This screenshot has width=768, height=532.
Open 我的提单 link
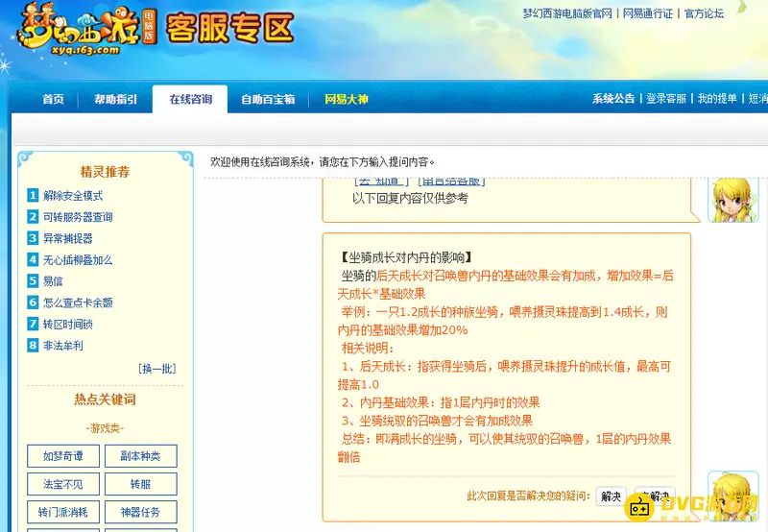pyautogui.click(x=717, y=99)
